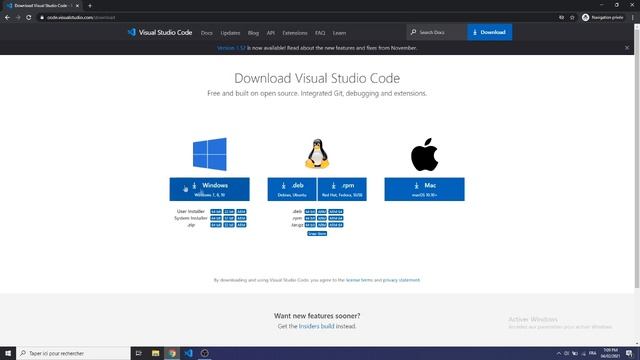Open the notification center icon
This screenshot has height=360, width=640.
(x=629, y=353)
